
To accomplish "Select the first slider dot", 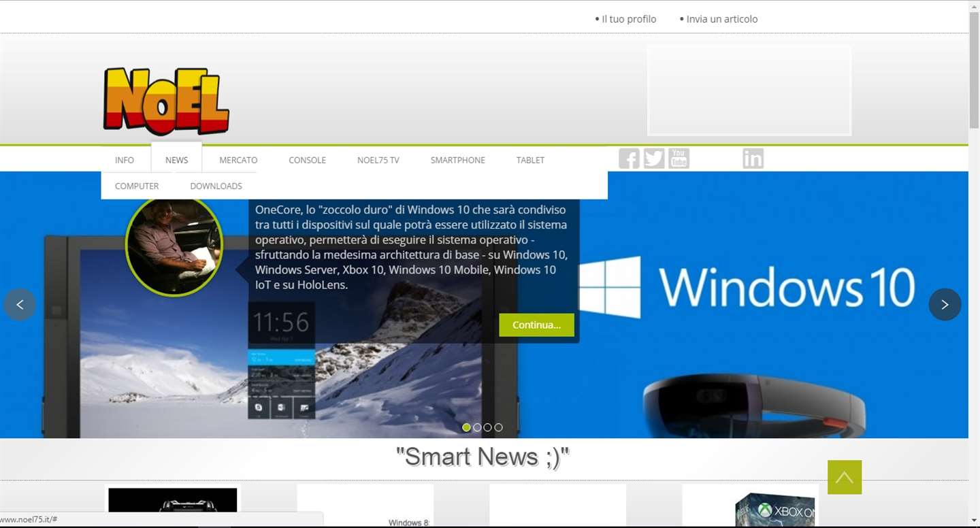I will pos(466,427).
